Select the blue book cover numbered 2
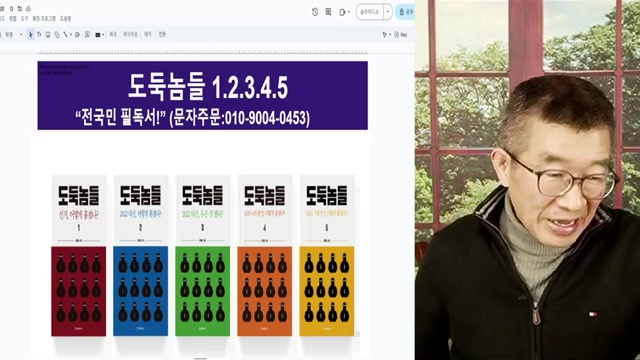The width and height of the screenshot is (640, 360). pos(140,256)
